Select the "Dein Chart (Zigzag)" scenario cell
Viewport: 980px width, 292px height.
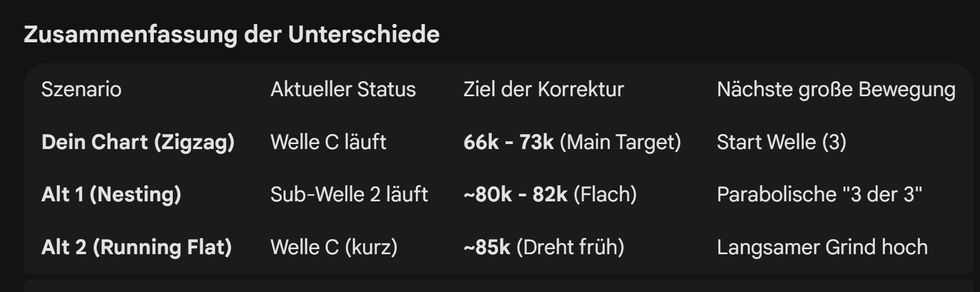click(138, 142)
